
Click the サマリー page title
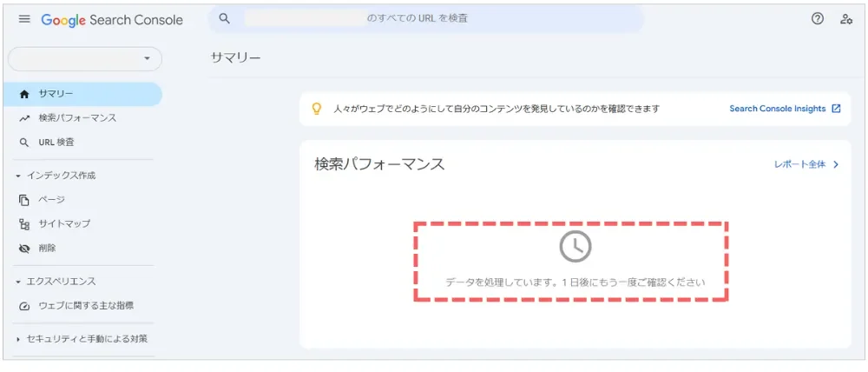pos(235,57)
